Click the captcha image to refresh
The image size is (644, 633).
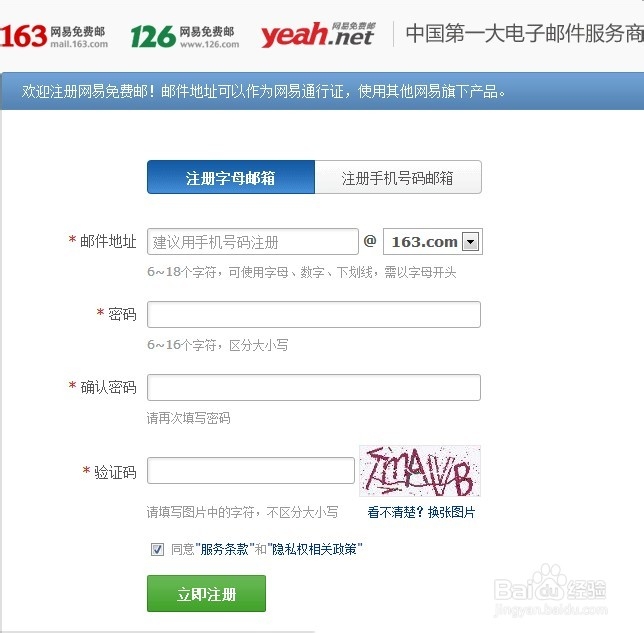click(420, 471)
